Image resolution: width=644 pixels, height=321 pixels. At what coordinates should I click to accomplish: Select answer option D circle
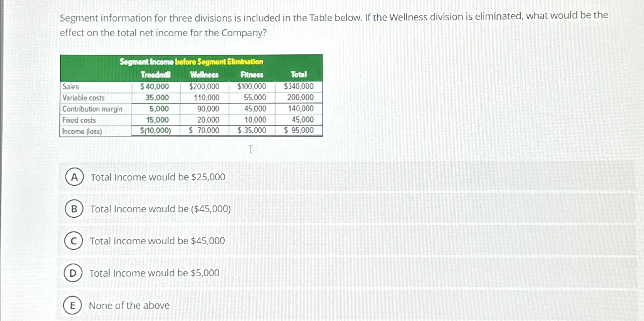[x=73, y=273]
